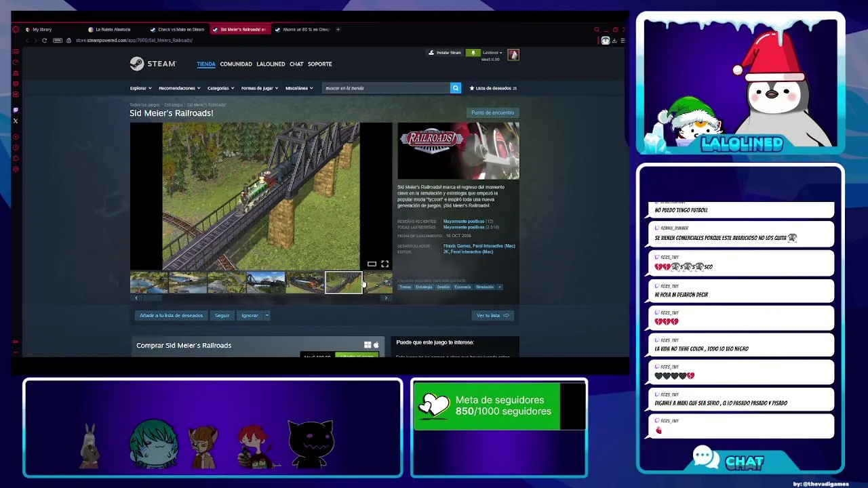Click the Punto de encuentro button

pyautogui.click(x=493, y=113)
